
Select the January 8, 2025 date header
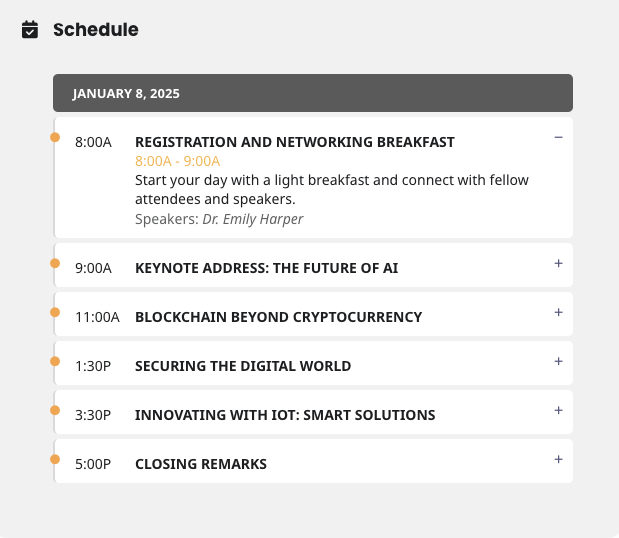pyautogui.click(x=313, y=93)
